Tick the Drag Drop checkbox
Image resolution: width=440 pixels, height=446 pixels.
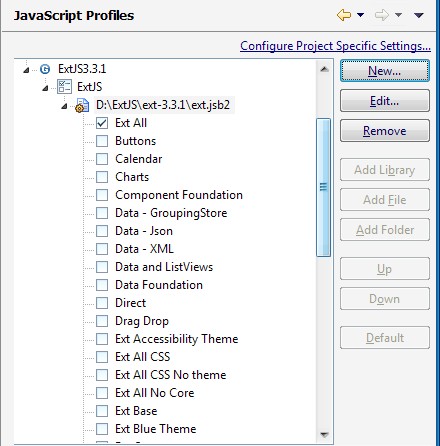click(102, 321)
